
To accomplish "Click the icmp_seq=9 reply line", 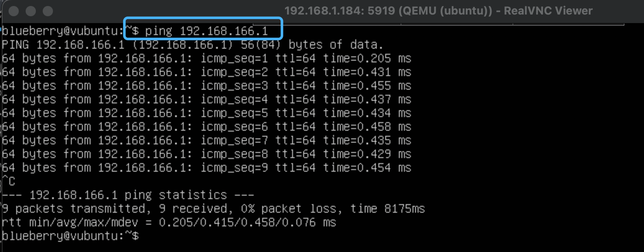I will click(206, 168).
